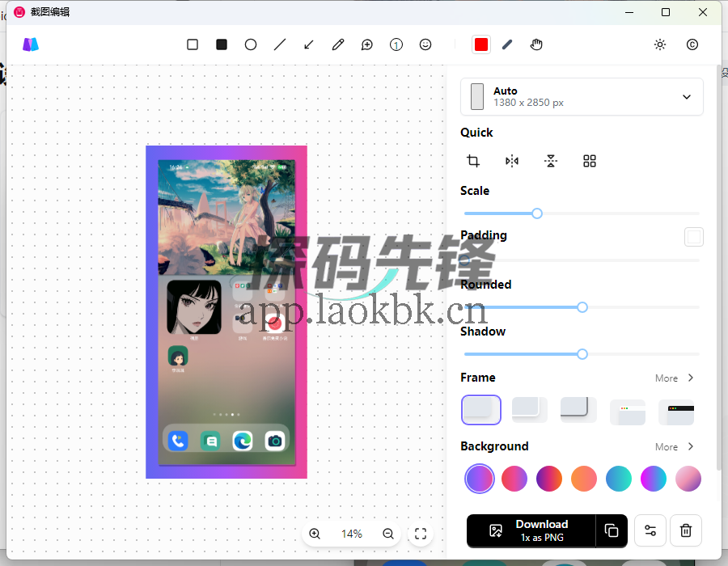Select the purple-blue gradient background
728x566 pixels.
(480, 479)
